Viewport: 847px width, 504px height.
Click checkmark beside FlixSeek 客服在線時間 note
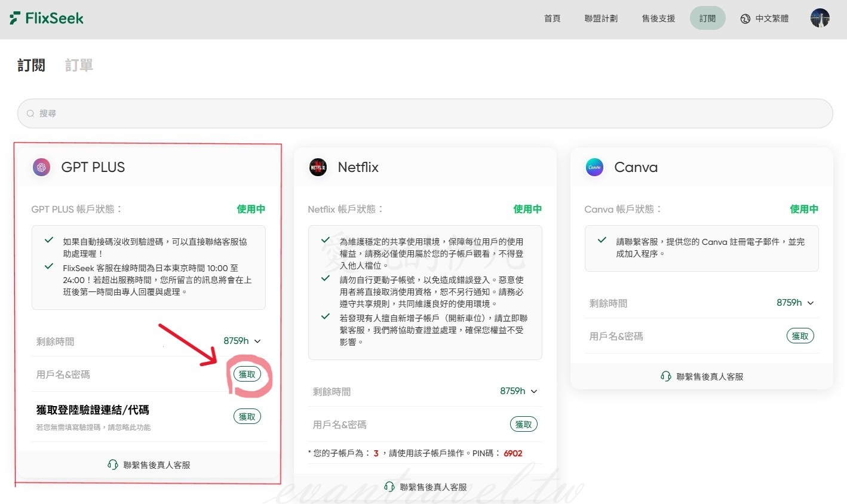tap(49, 266)
